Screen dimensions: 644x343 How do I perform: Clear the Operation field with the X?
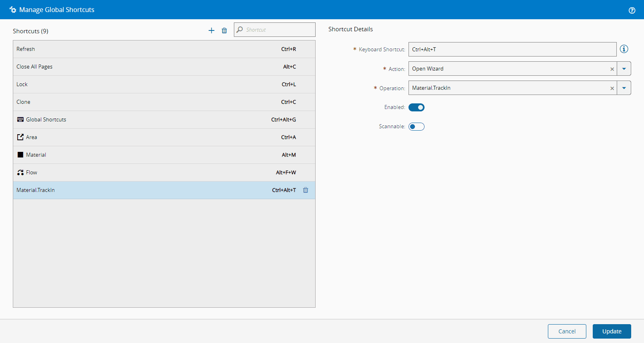tap(612, 88)
